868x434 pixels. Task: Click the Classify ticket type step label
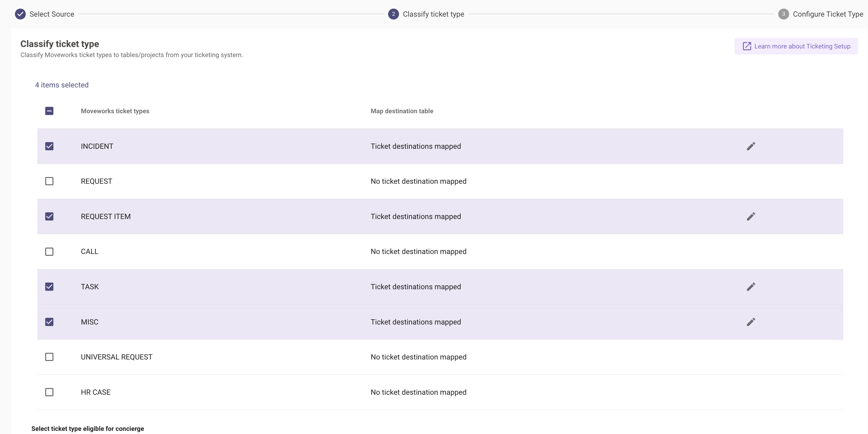(x=433, y=14)
